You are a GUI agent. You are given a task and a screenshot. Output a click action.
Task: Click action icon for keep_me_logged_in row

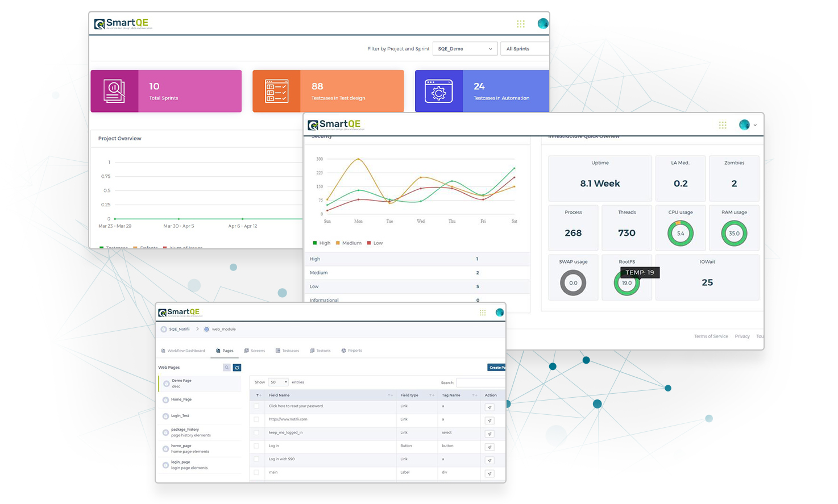point(489,434)
